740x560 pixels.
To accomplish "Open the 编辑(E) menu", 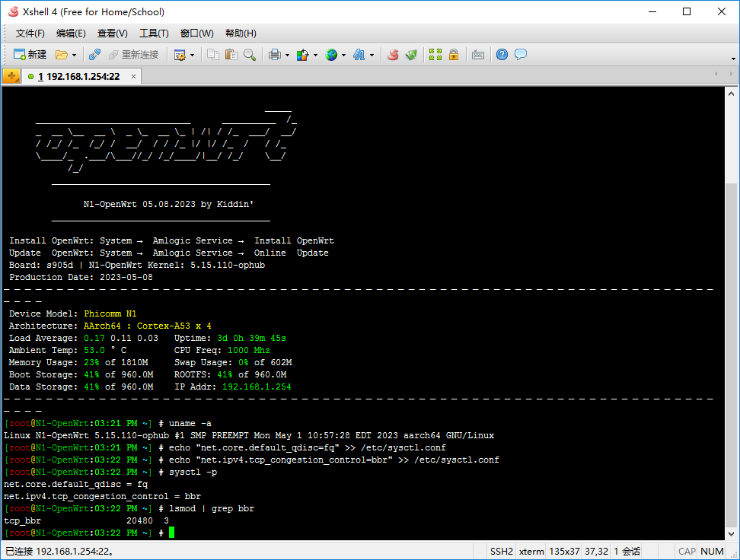I will (71, 33).
